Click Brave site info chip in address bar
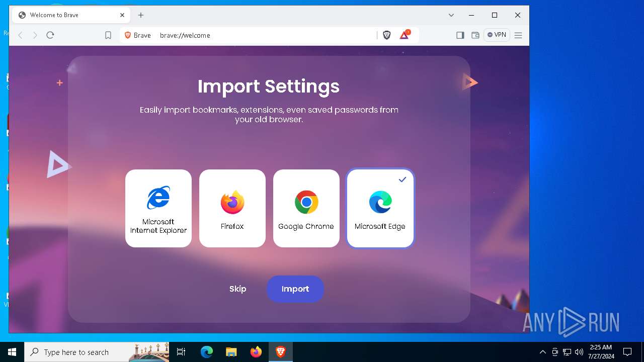Screen dimensions: 644x362 tap(138, 35)
